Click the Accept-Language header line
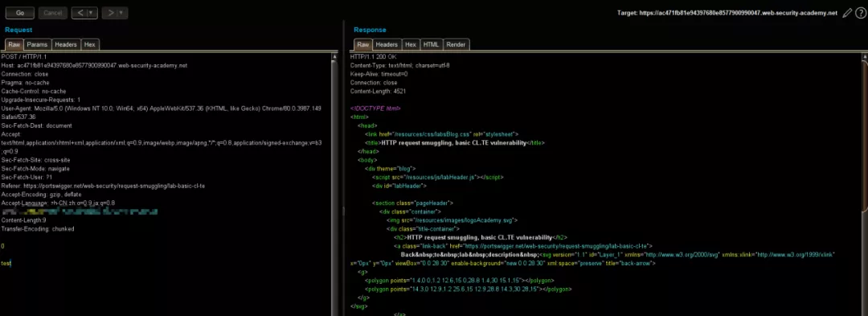Viewport: 868px width, 316px height. coord(58,203)
